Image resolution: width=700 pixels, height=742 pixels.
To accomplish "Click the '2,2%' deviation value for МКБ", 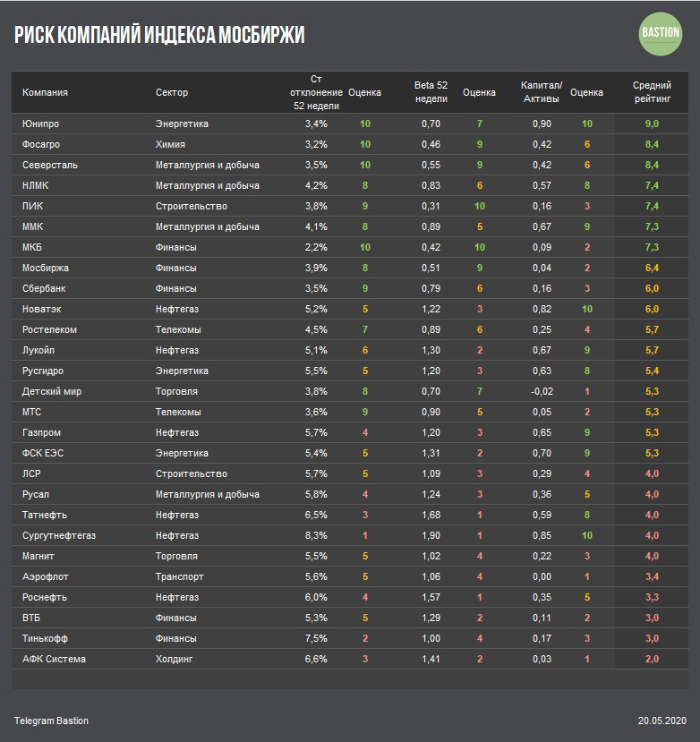I will click(x=316, y=248).
